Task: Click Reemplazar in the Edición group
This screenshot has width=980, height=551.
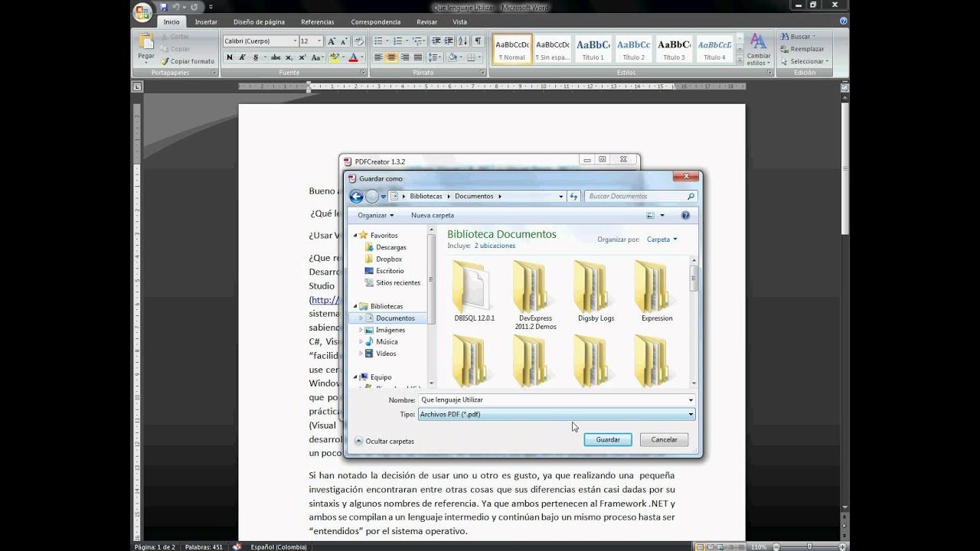Action: tap(802, 49)
